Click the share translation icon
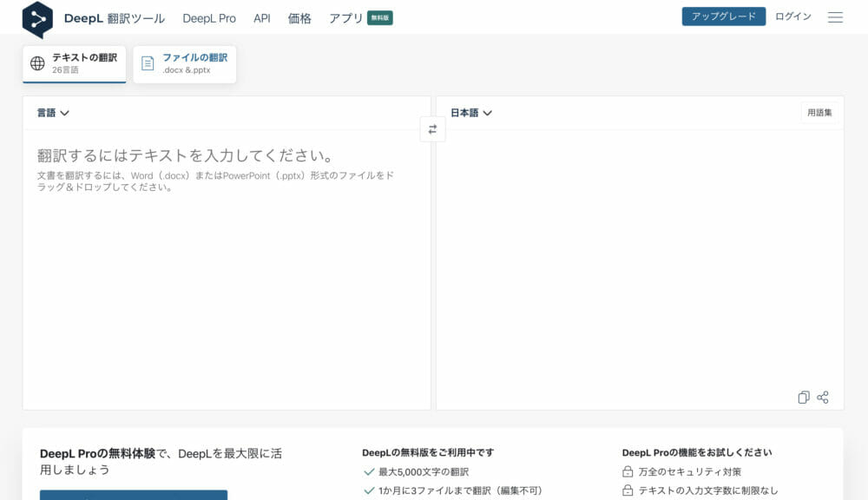Screen dimensions: 868x500 pyautogui.click(x=823, y=398)
